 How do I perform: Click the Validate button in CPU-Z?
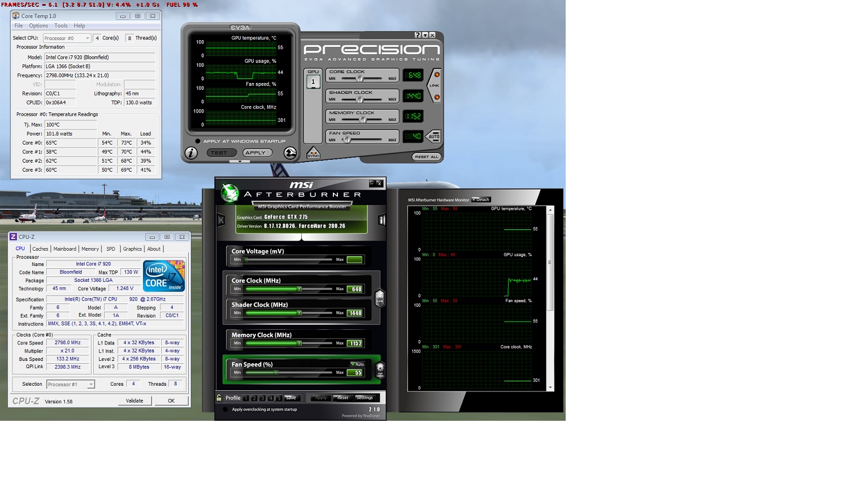[134, 401]
